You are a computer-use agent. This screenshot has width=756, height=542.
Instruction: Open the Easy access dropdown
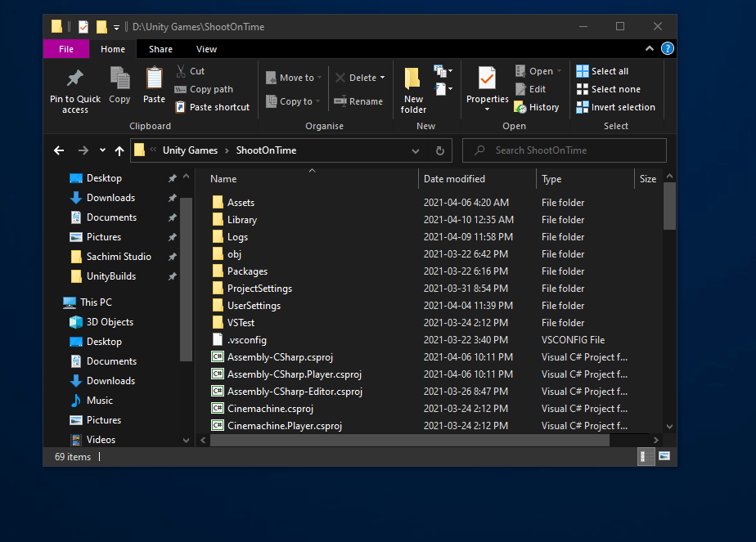443,89
